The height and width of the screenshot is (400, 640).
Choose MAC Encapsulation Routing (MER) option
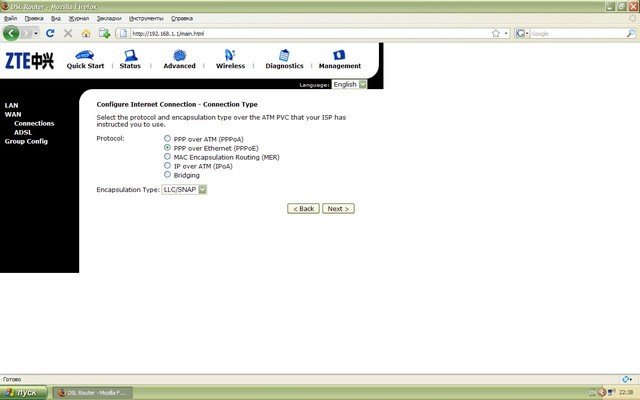point(167,157)
